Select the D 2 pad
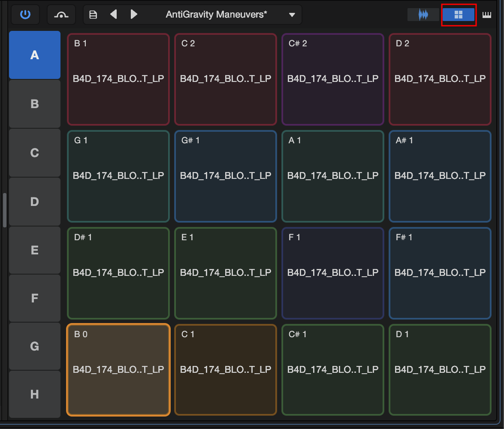 [440, 79]
